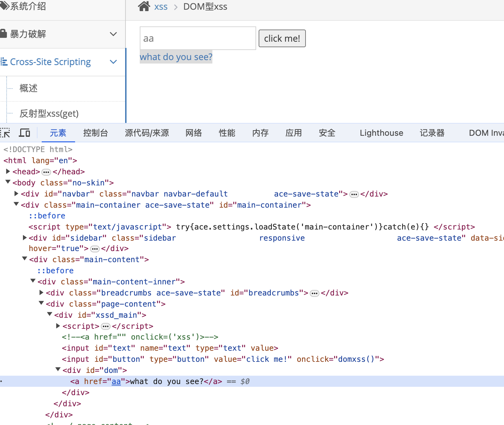Expand the script element ellipsis badge

[106, 327]
